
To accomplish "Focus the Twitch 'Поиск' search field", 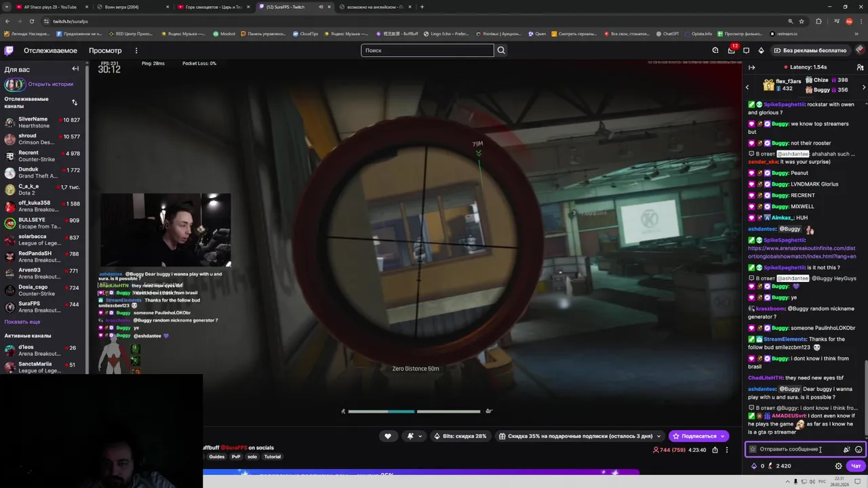I will tap(427, 50).
